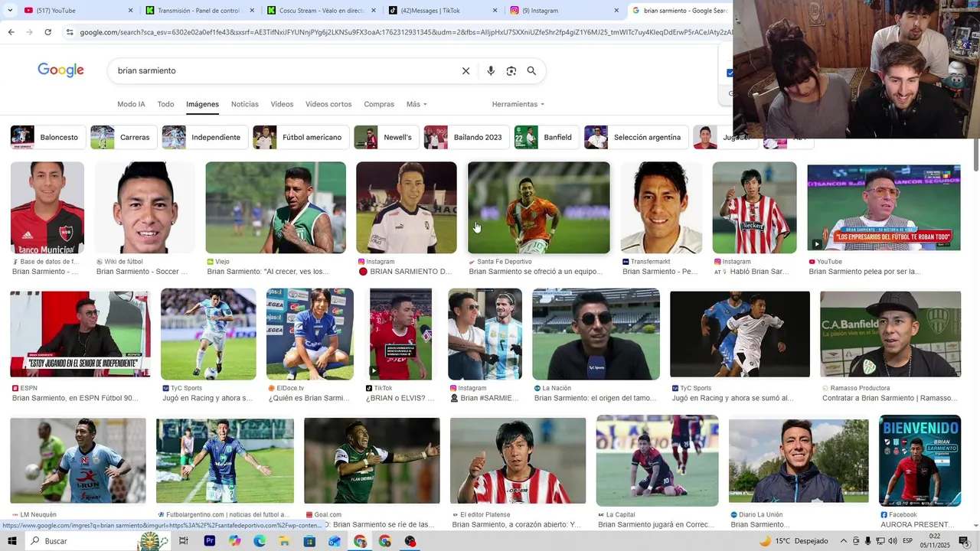Open the Noticias results tab
The image size is (980, 551).
[245, 104]
